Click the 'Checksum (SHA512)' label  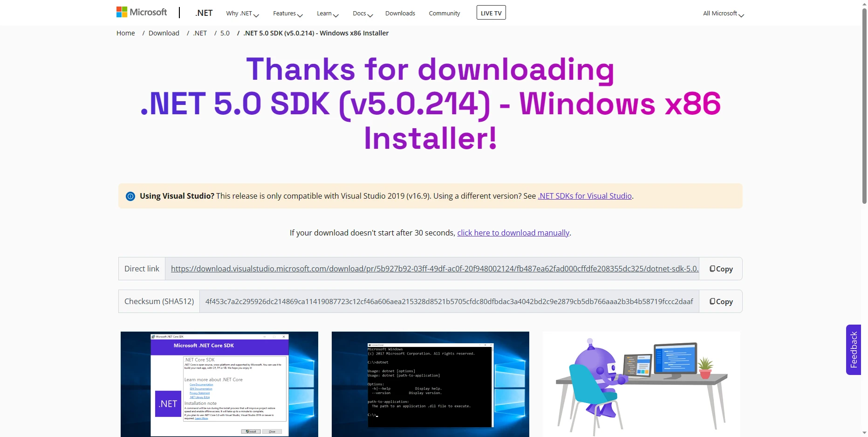click(x=159, y=301)
